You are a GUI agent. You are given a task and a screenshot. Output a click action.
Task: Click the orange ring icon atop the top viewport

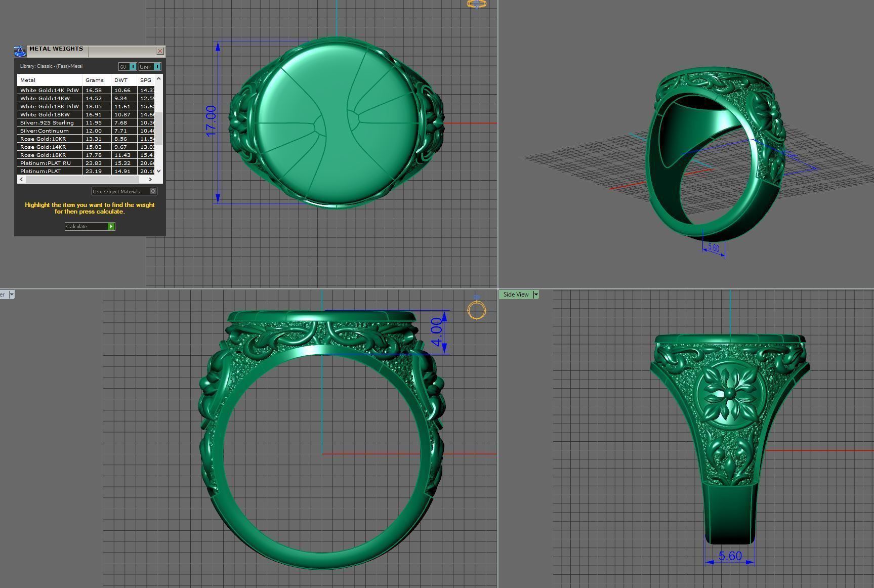(476, 4)
